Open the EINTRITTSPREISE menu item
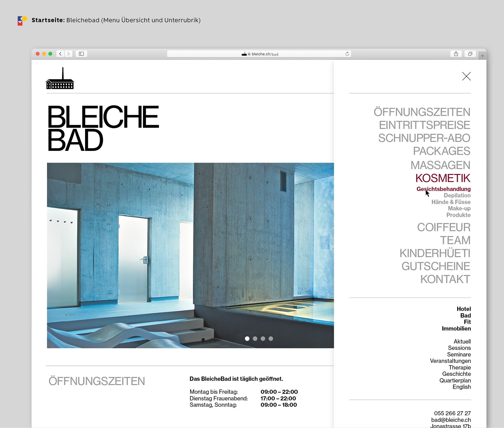Image resolution: width=504 pixels, height=428 pixels. (x=424, y=125)
